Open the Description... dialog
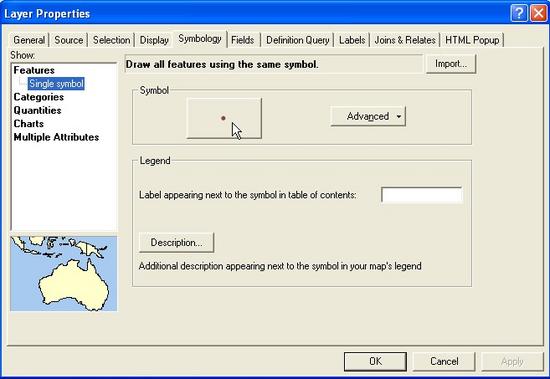The width and height of the screenshot is (550, 379). coord(176,242)
